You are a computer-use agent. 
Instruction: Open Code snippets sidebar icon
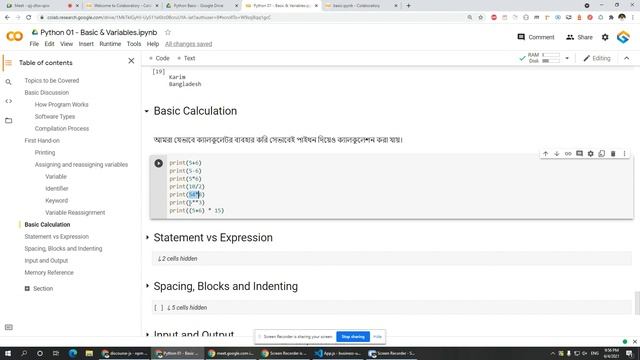(9, 101)
